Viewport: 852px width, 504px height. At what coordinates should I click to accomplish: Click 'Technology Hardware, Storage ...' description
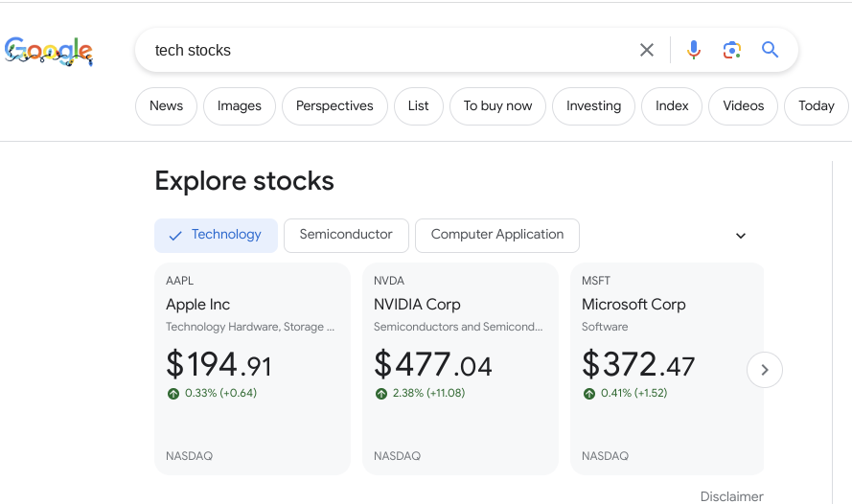pyautogui.click(x=250, y=327)
